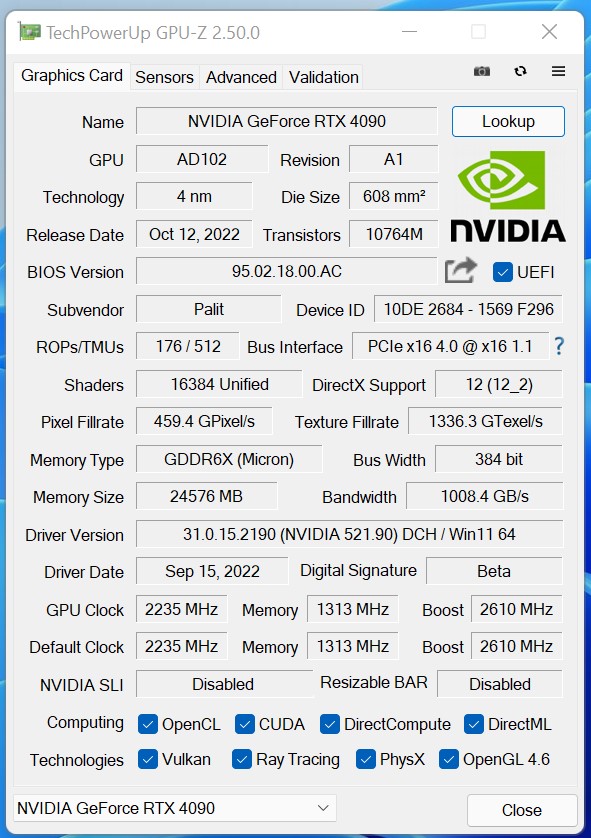Select the Validation tab
The height and width of the screenshot is (838, 591).
(x=323, y=77)
